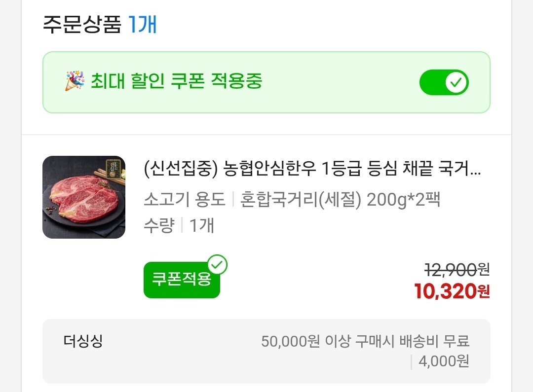Tap the green check badge on 쿠폰적용
Viewport: 533px width, 392px height.
point(217,265)
